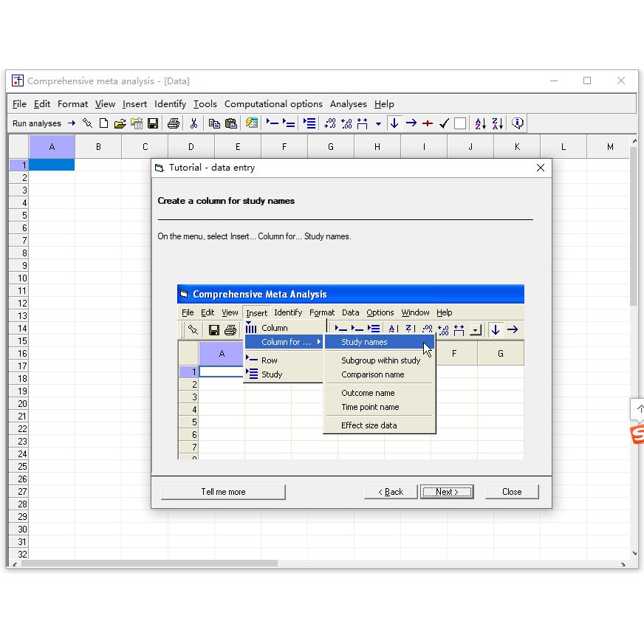Click the Print icon in toolbar
Viewport: 644px width, 644px height.
174,123
